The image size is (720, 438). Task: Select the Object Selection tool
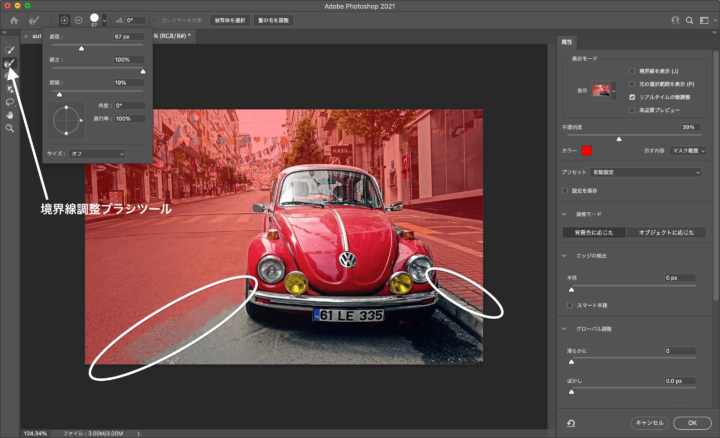[x=10, y=89]
